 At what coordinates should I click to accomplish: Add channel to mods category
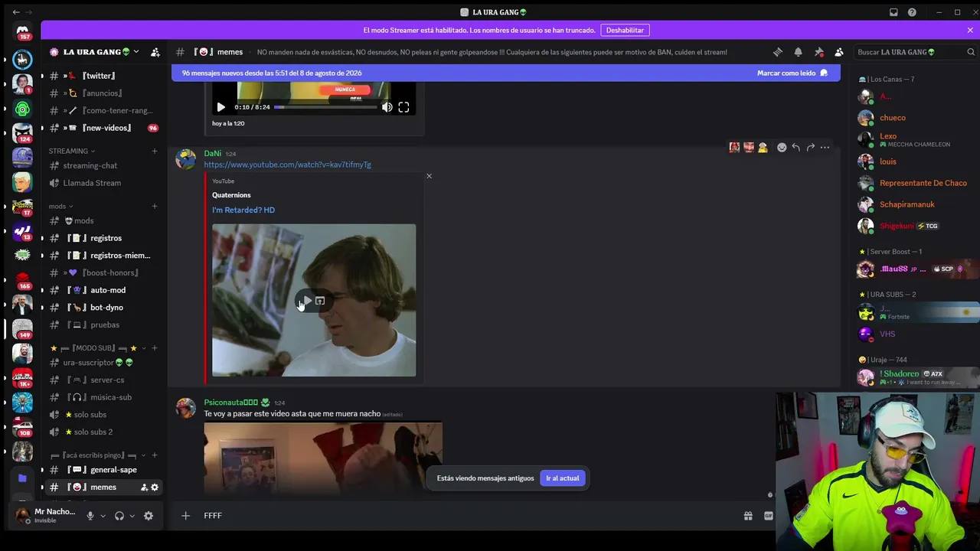(x=155, y=206)
